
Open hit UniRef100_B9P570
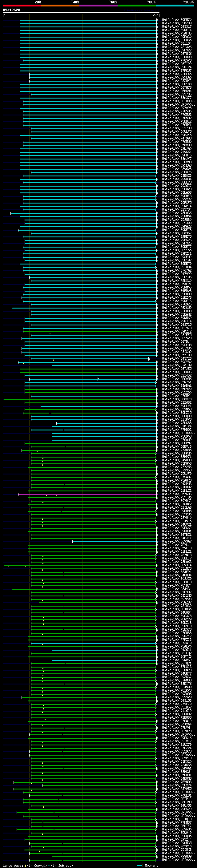pyautogui.click(x=177, y=20)
